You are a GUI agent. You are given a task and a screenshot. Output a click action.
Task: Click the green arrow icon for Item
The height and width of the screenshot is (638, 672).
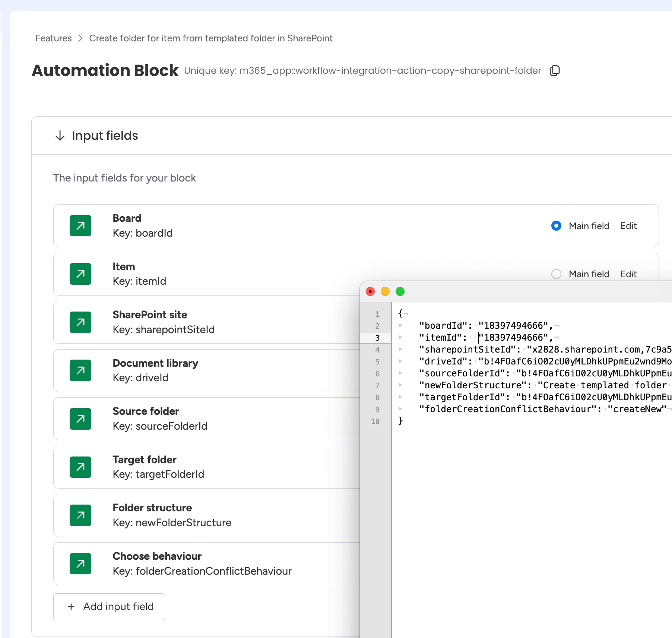80,274
